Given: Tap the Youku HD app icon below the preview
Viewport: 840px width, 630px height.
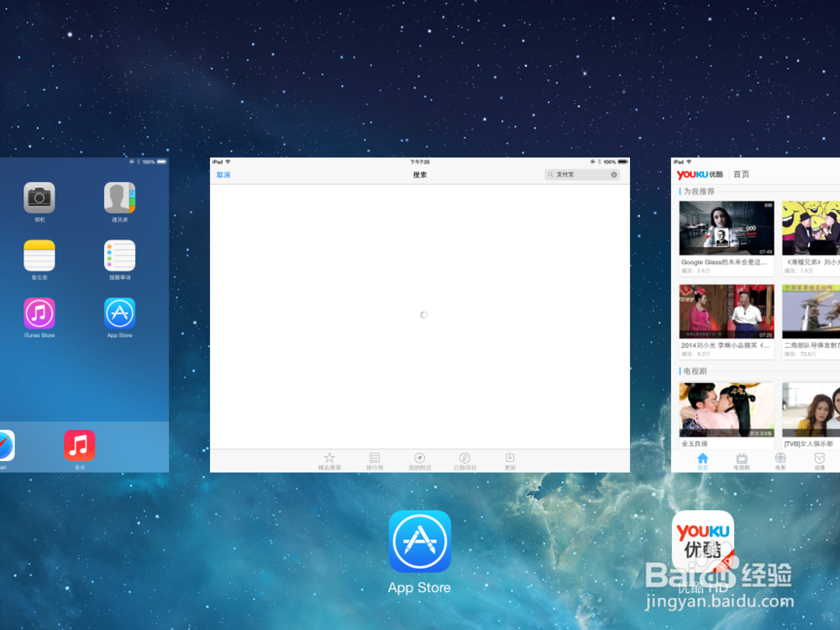Looking at the screenshot, I should [703, 541].
